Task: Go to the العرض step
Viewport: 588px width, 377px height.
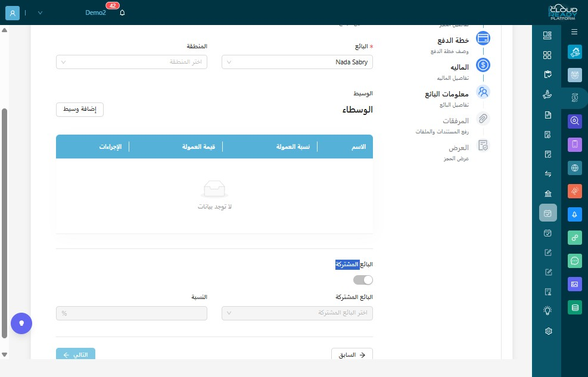Action: pyautogui.click(x=459, y=148)
